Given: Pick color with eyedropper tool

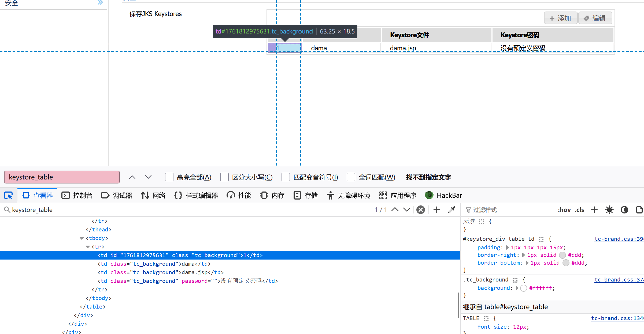Looking at the screenshot, I should (x=452, y=210).
